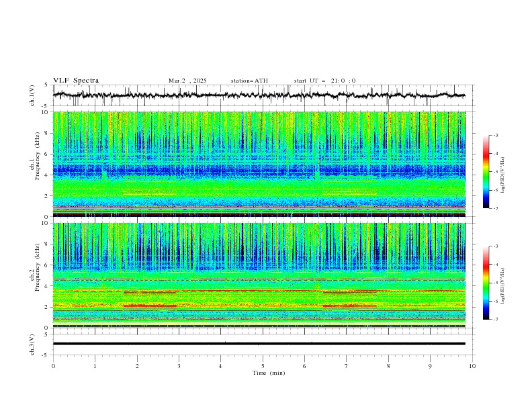
Task: Click the "-3" tick on the ch.1 colorbar
Action: [496, 135]
